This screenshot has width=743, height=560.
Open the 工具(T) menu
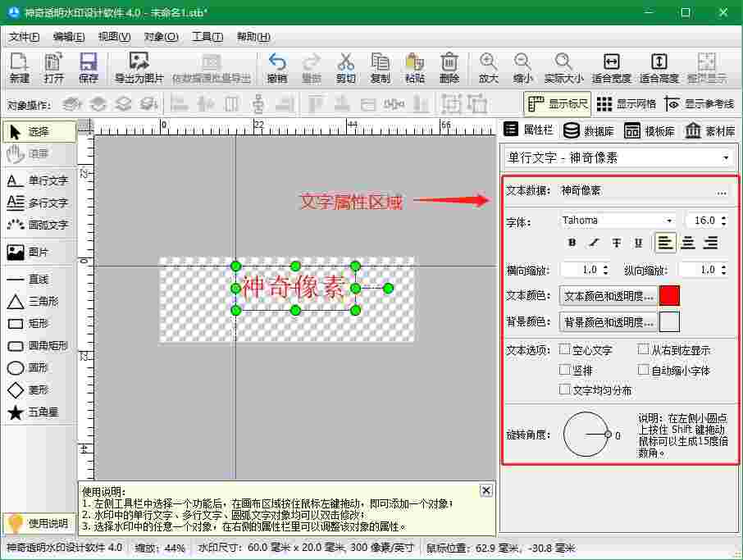pyautogui.click(x=207, y=36)
